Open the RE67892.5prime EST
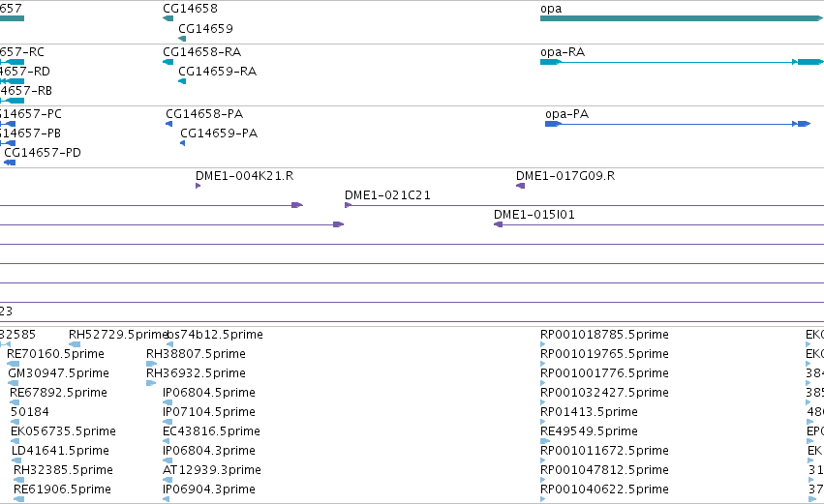Screen dimensions: 824x504 tap(58, 393)
